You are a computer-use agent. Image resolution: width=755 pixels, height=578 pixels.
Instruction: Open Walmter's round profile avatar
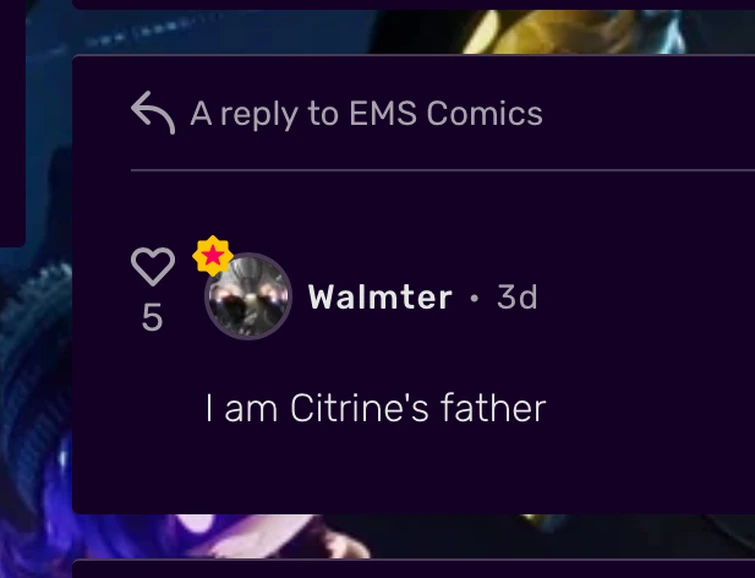(248, 296)
